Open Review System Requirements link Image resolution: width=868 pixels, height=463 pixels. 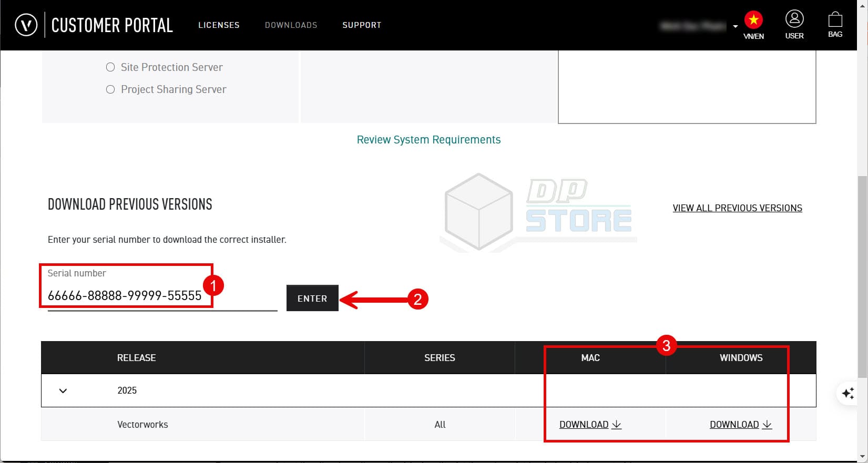(428, 140)
